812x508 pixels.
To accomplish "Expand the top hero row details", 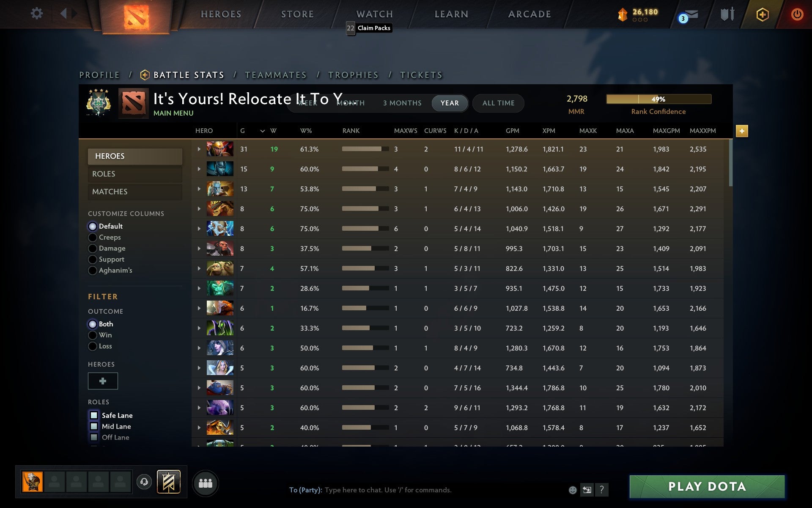I will click(198, 149).
